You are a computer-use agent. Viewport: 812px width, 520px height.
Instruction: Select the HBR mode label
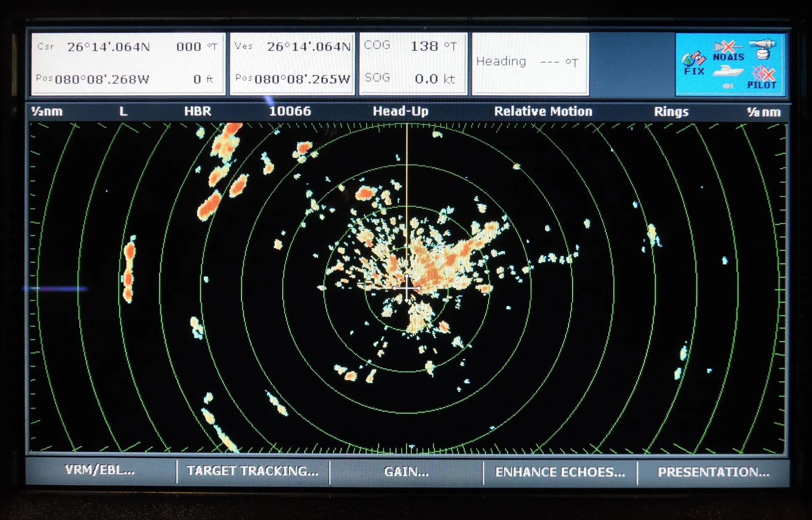point(198,111)
